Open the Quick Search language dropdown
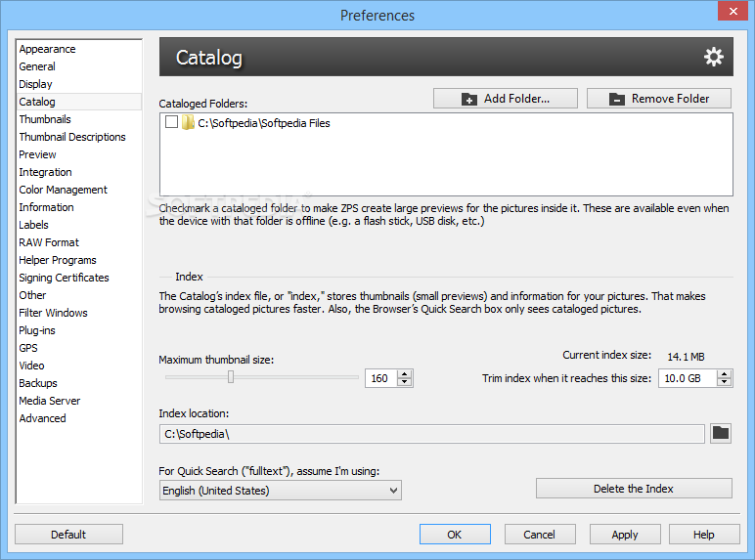The width and height of the screenshot is (755, 560). click(280, 491)
